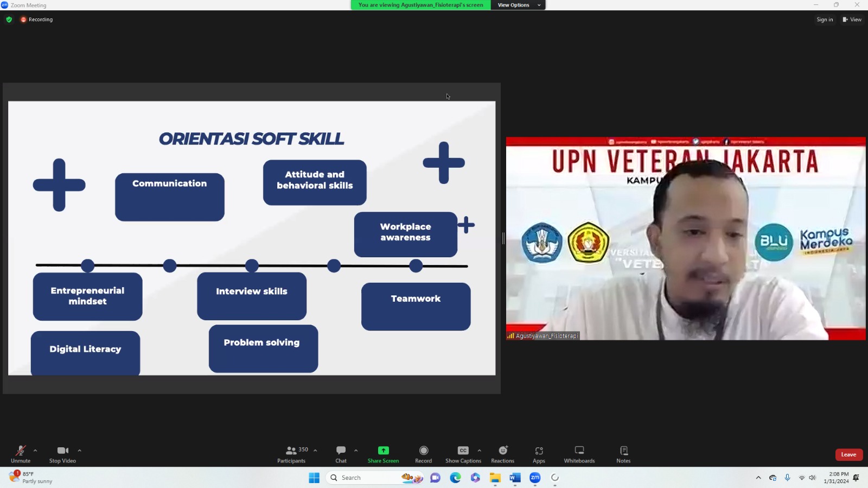Click the Sign in button
Image resolution: width=868 pixels, height=488 pixels.
(825, 20)
